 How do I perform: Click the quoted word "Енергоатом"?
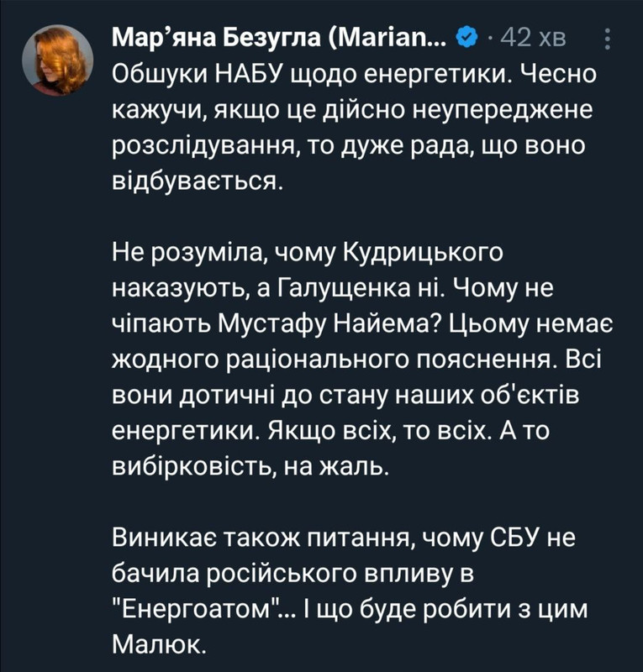(198, 609)
